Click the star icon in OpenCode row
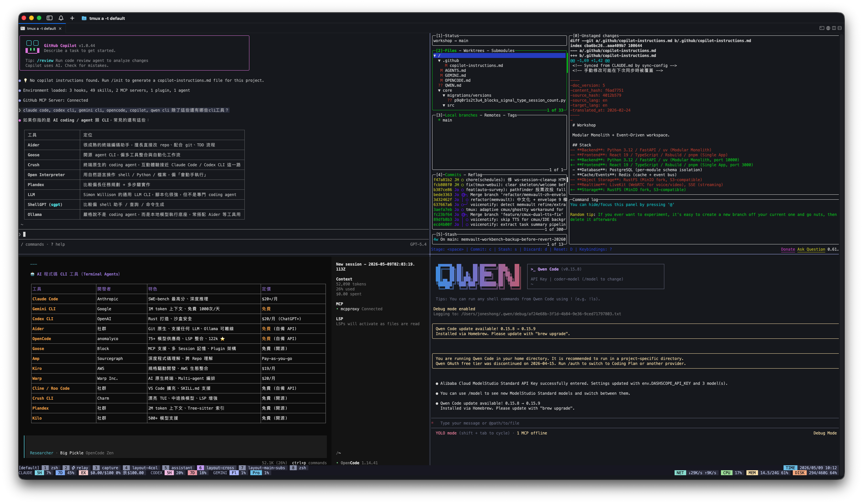863x504 pixels. click(x=223, y=339)
